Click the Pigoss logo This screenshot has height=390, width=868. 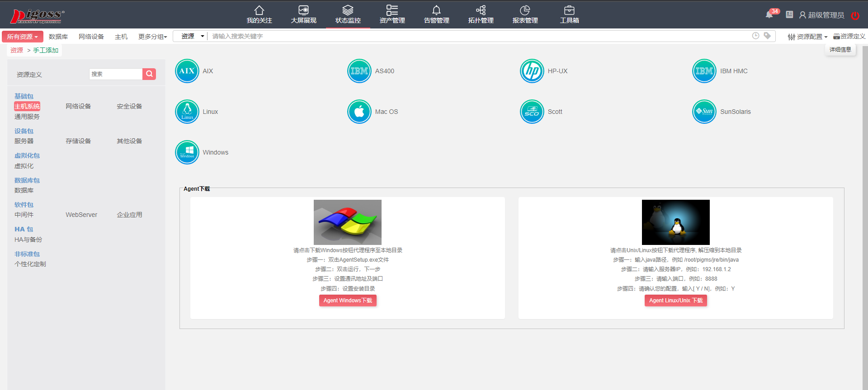[x=37, y=16]
